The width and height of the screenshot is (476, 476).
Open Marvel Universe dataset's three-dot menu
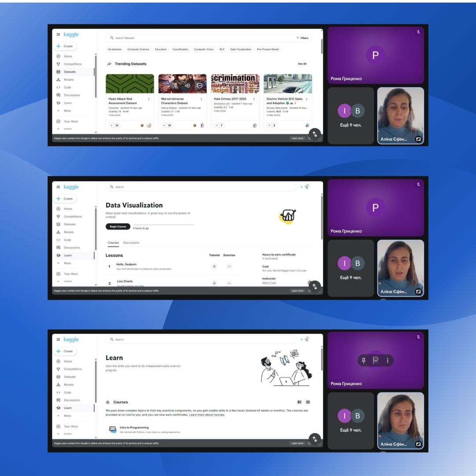point(201,99)
